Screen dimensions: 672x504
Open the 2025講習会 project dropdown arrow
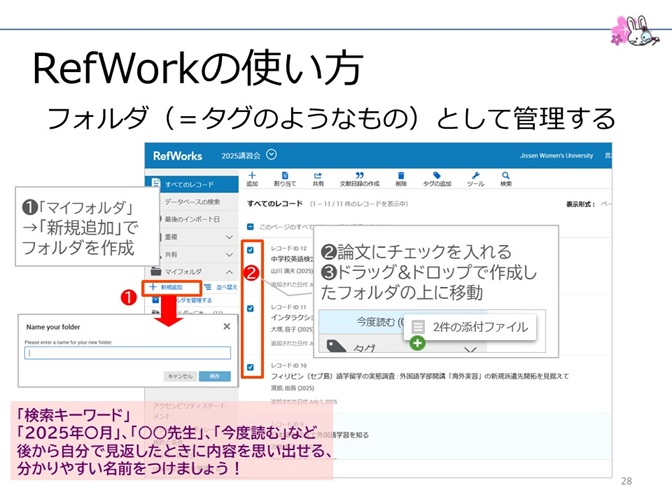pyautogui.click(x=271, y=155)
